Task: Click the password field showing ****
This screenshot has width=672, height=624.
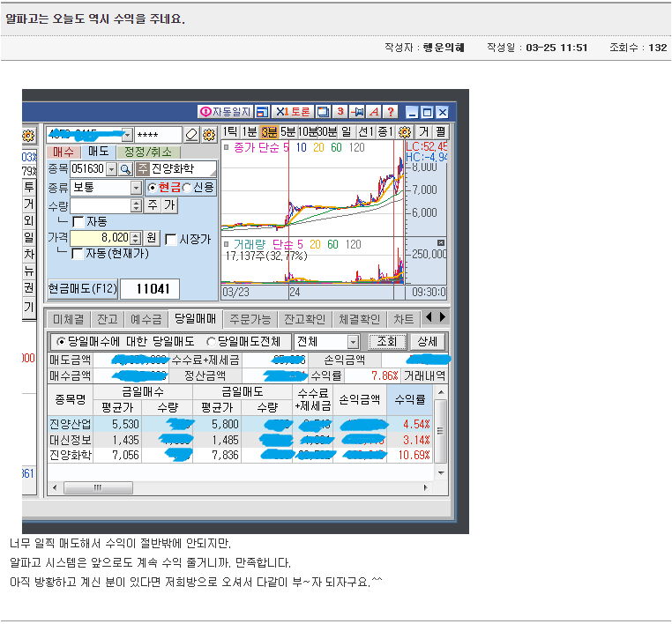Action: (x=158, y=135)
